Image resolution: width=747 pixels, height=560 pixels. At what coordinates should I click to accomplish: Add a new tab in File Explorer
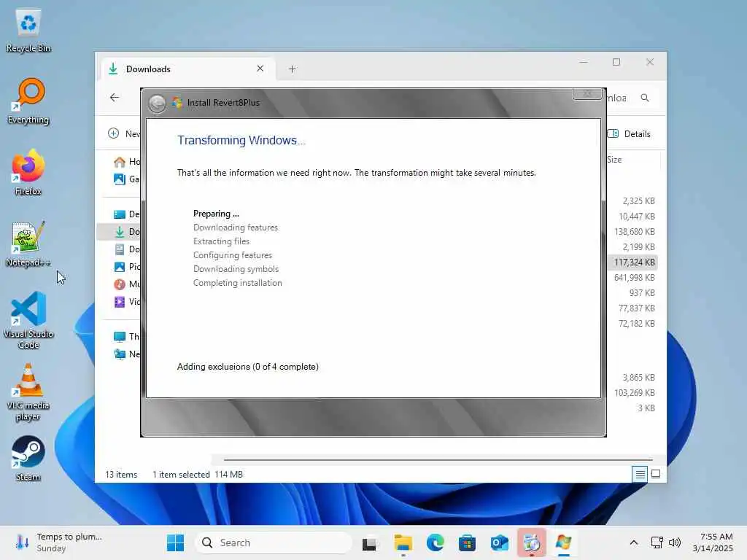tap(292, 69)
